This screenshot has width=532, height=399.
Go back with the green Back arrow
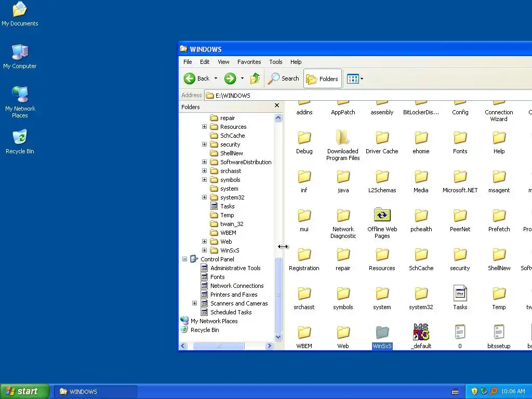pyautogui.click(x=190, y=79)
